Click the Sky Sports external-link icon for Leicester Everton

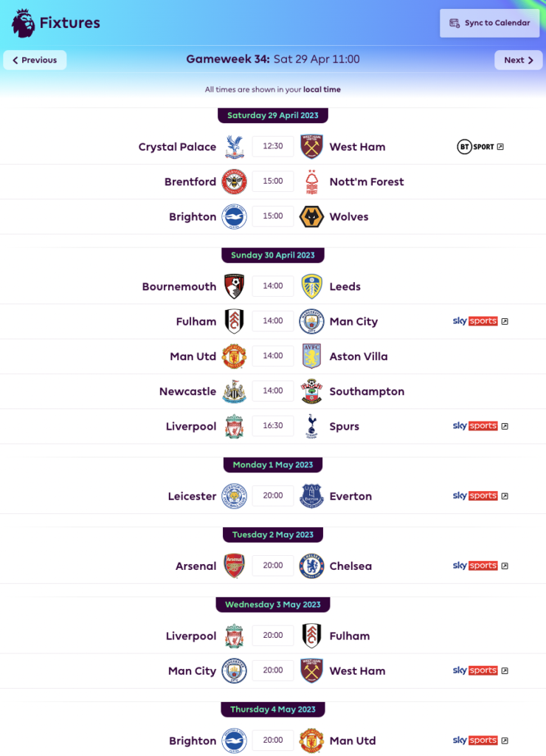point(505,495)
